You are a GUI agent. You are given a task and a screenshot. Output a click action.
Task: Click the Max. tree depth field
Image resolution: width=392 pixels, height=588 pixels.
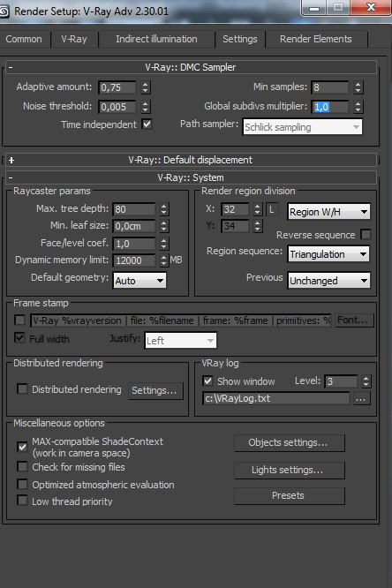click(x=134, y=209)
